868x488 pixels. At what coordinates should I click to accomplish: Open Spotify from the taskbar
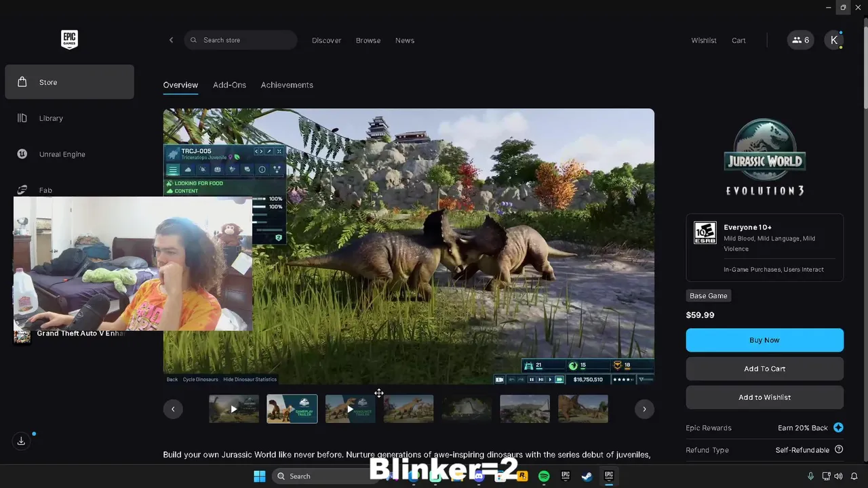coord(544,476)
